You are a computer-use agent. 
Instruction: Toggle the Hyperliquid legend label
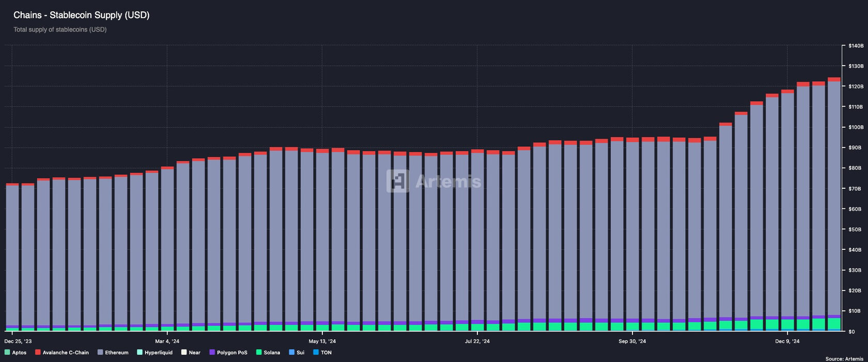click(x=159, y=353)
